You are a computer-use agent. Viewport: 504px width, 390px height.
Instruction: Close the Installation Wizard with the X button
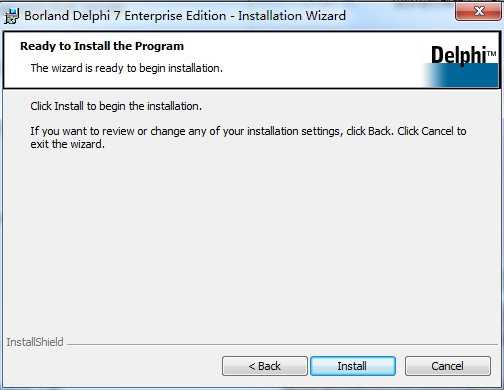pyautogui.click(x=479, y=11)
